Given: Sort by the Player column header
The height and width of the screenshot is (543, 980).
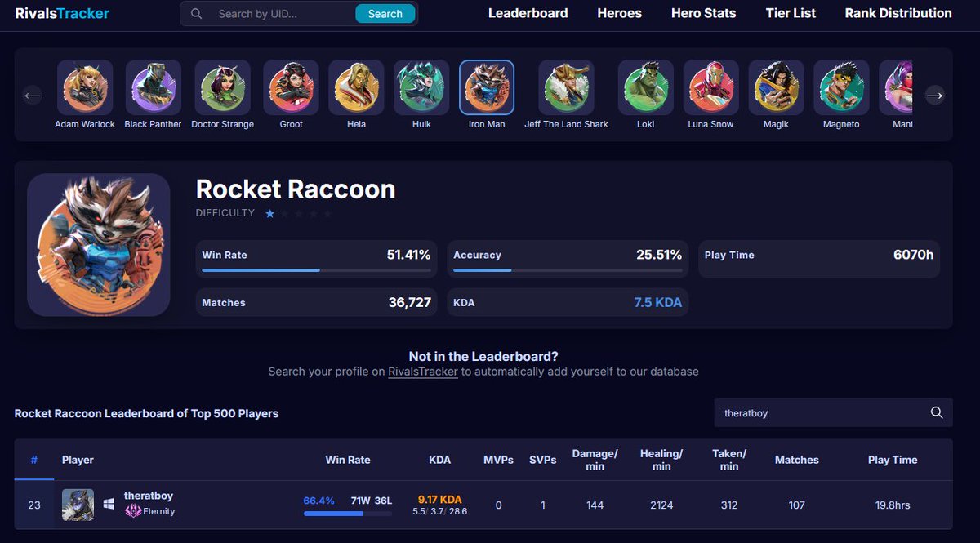Looking at the screenshot, I should point(78,460).
